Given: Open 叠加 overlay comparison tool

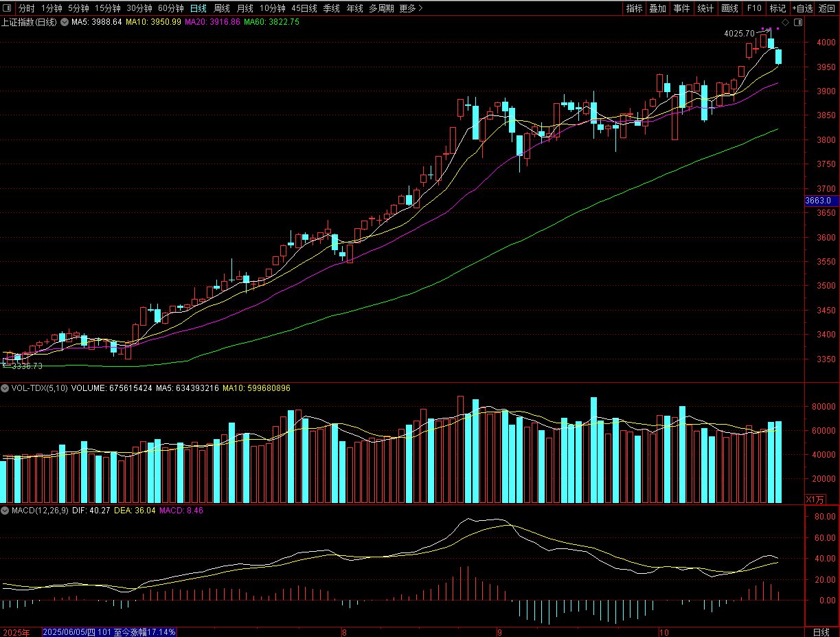Looking at the screenshot, I should point(657,8).
